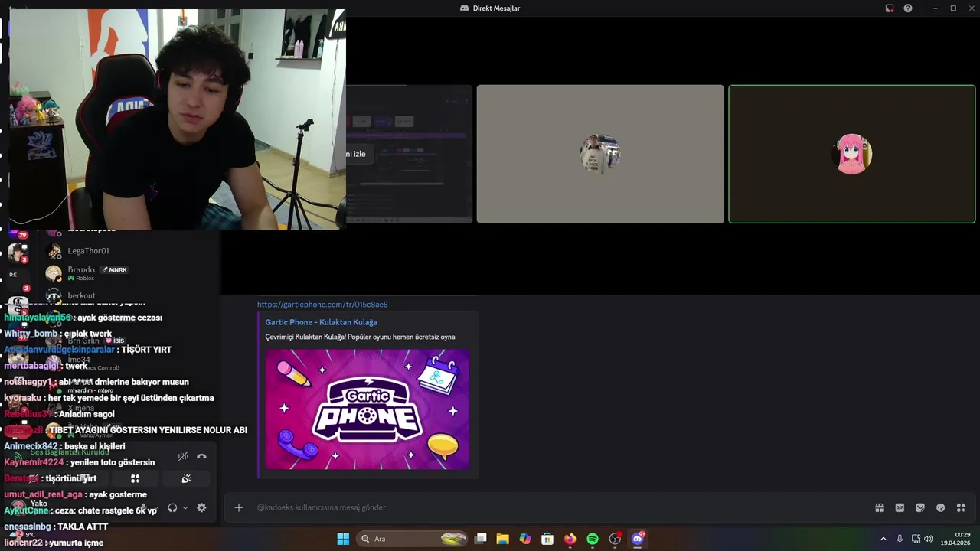
Task: Open Spotify from taskbar
Action: pos(593,539)
